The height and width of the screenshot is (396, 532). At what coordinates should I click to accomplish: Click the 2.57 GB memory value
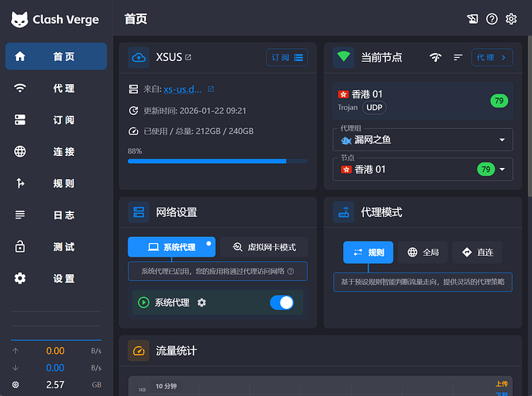(x=55, y=385)
